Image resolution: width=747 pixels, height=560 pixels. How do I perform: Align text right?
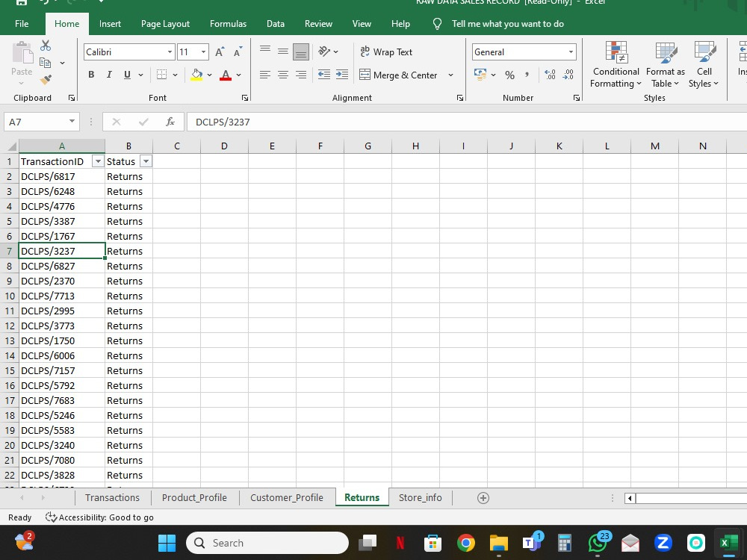pos(300,75)
